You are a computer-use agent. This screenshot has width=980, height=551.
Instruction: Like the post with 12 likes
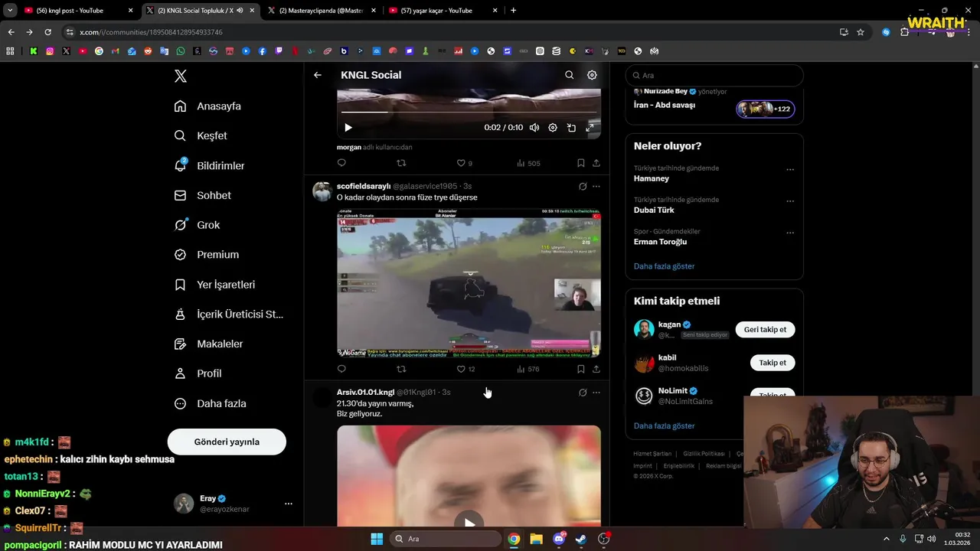(x=465, y=369)
